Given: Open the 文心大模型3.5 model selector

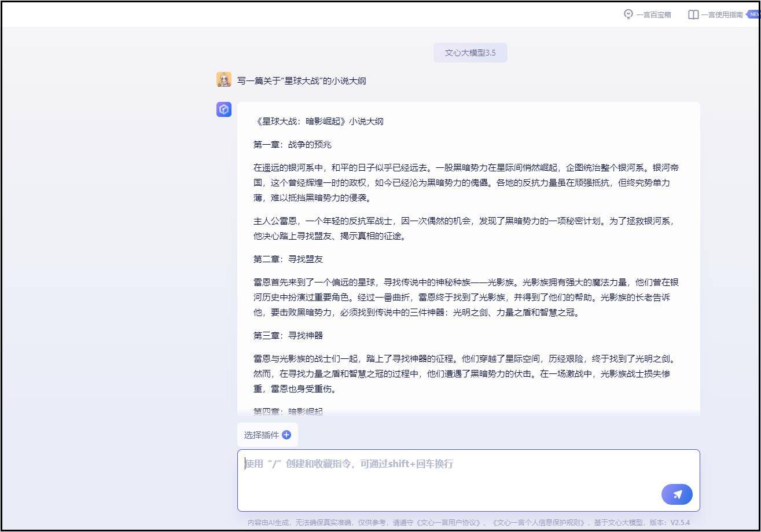Looking at the screenshot, I should click(x=470, y=52).
